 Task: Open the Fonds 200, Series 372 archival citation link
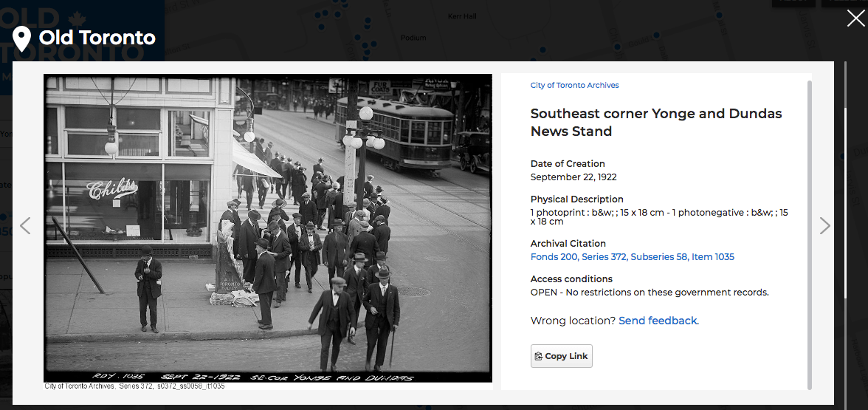pyautogui.click(x=632, y=257)
